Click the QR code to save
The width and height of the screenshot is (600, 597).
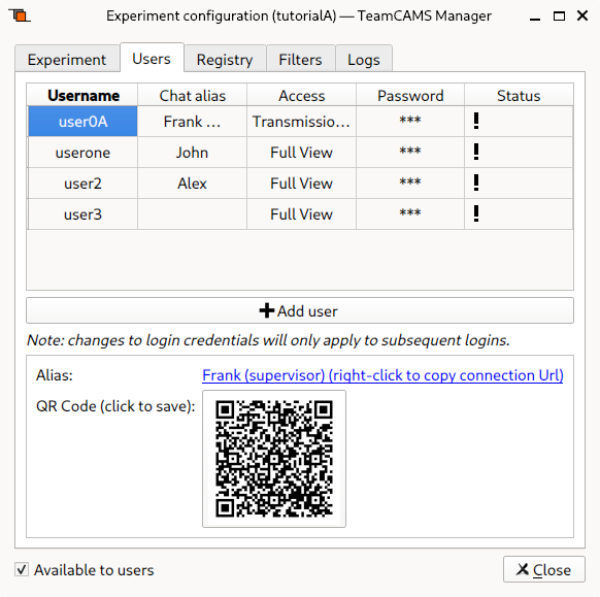[x=274, y=459]
